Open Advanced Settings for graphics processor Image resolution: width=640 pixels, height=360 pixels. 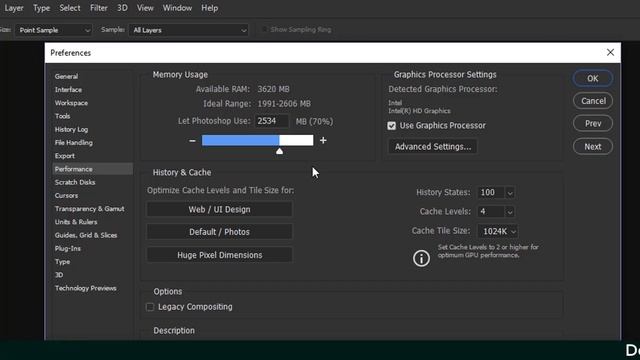[433, 147]
